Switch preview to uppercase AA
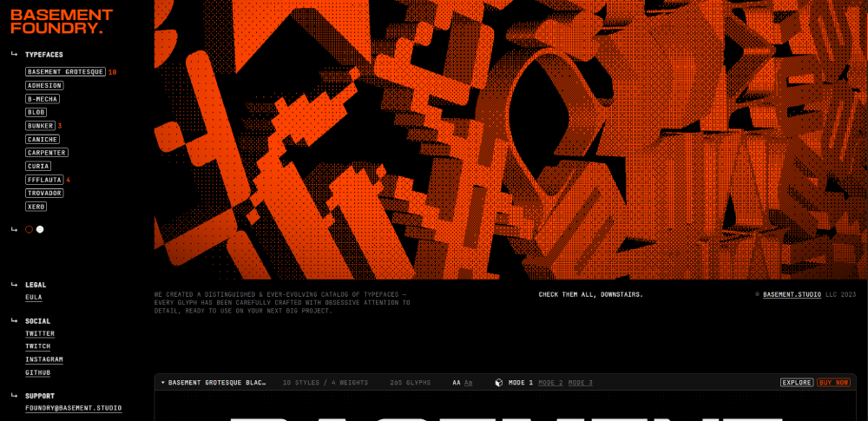 [457, 382]
